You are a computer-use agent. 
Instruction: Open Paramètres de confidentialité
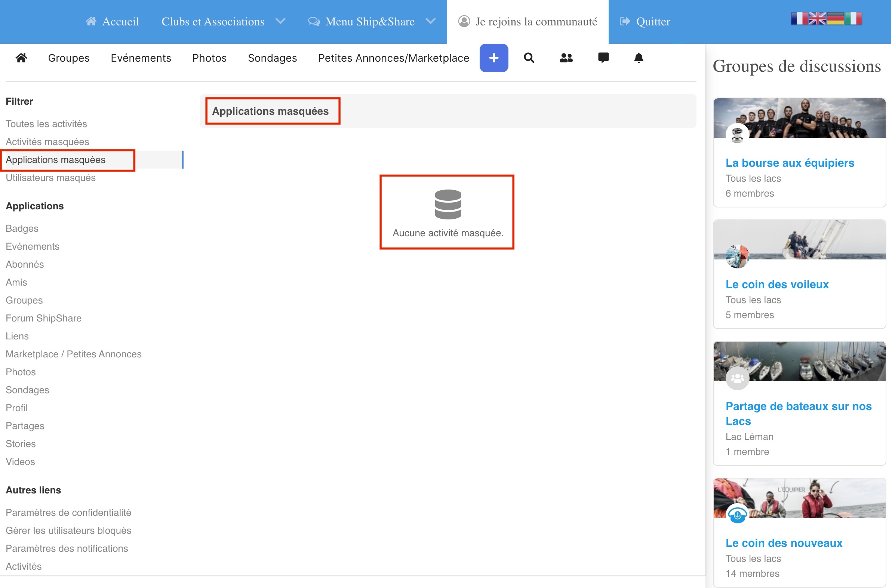(x=68, y=512)
